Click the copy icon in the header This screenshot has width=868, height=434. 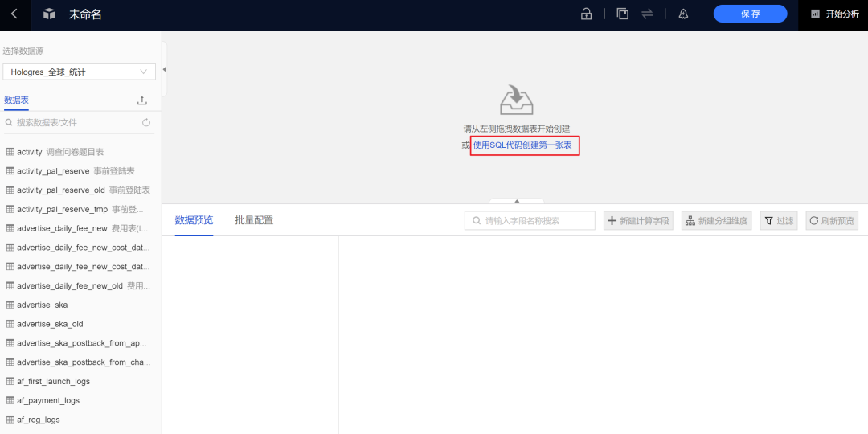(x=623, y=14)
